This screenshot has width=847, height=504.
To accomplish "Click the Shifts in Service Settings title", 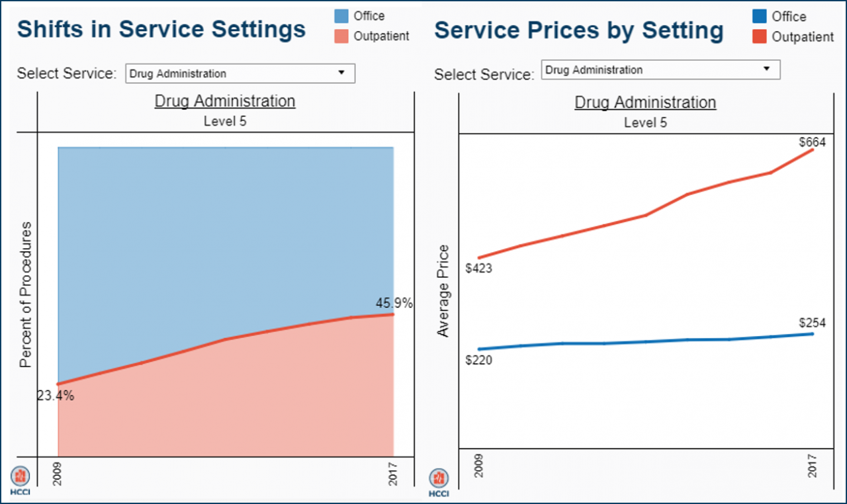I will point(161,28).
